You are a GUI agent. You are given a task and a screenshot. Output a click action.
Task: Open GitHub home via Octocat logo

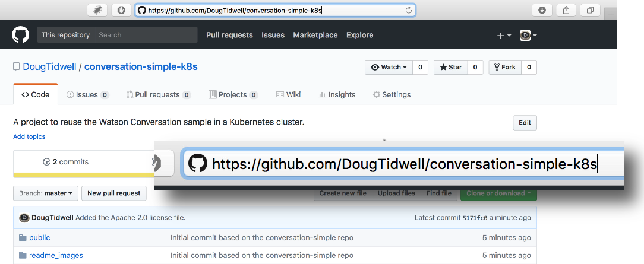point(20,35)
